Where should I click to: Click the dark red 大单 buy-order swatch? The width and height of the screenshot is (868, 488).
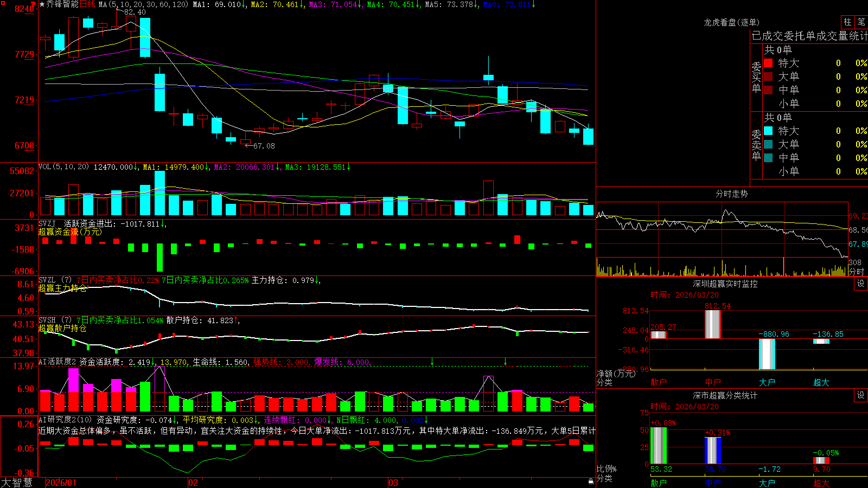(x=768, y=76)
